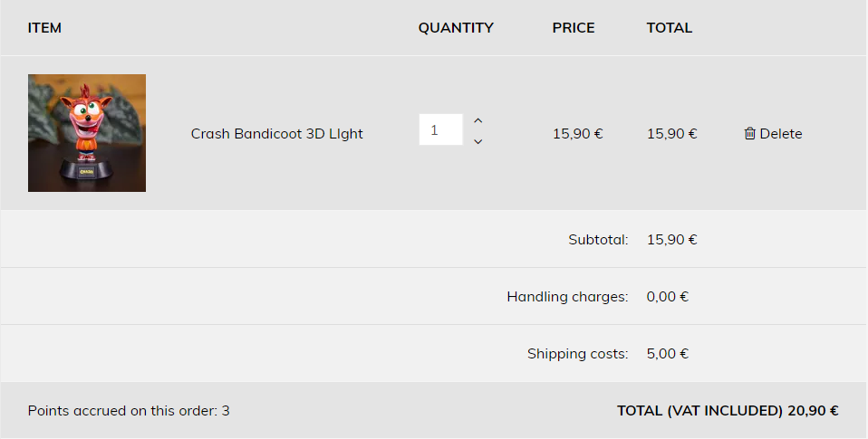Open the Crash Bandicoot 3D Light link
The width and height of the screenshot is (868, 439).
coord(276,134)
